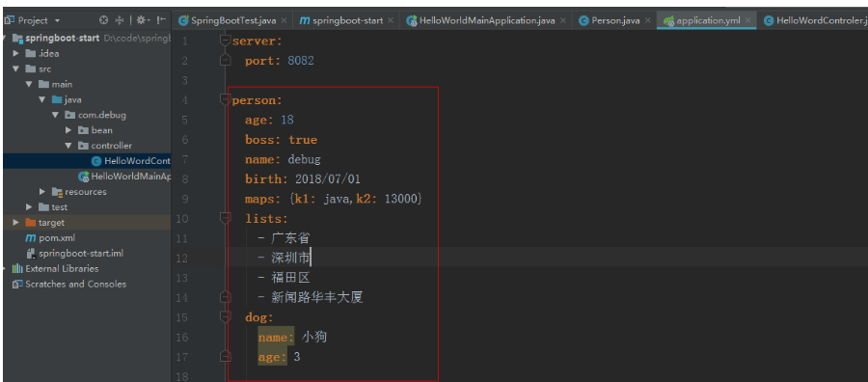The image size is (868, 382).
Task: Close the SpringBootTest.java tab
Action: [284, 20]
